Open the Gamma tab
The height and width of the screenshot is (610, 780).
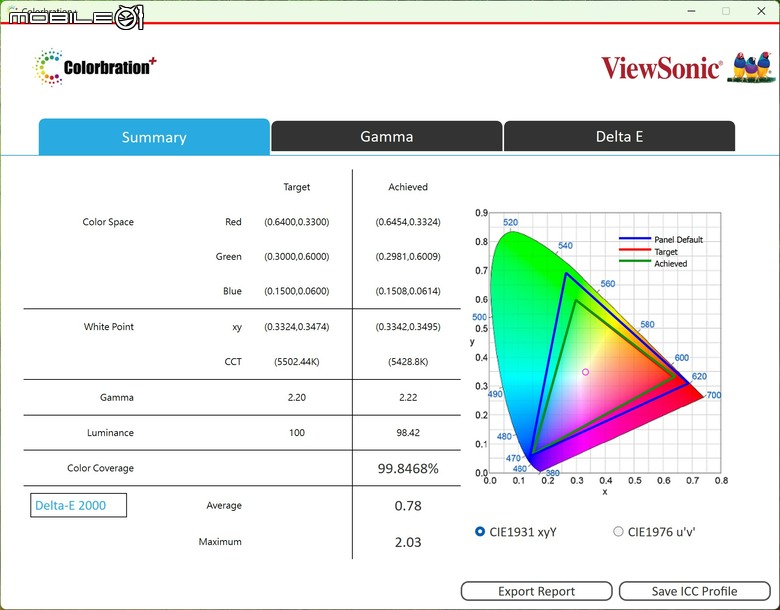pyautogui.click(x=387, y=136)
